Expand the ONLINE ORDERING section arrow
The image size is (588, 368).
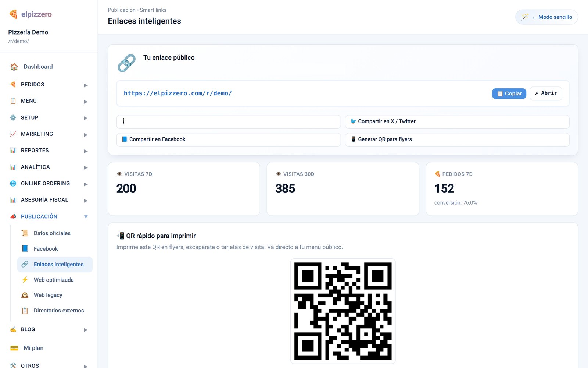coord(86,184)
